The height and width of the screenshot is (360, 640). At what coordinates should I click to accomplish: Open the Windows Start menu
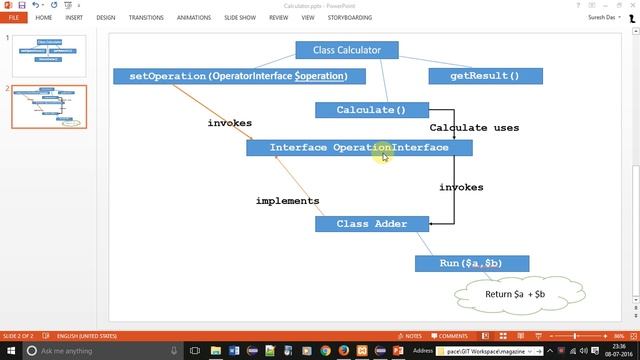[x=11, y=351]
